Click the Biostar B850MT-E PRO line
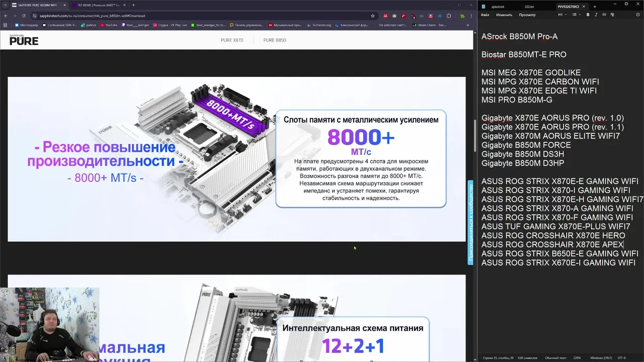This screenshot has width=644, height=362. [524, 55]
